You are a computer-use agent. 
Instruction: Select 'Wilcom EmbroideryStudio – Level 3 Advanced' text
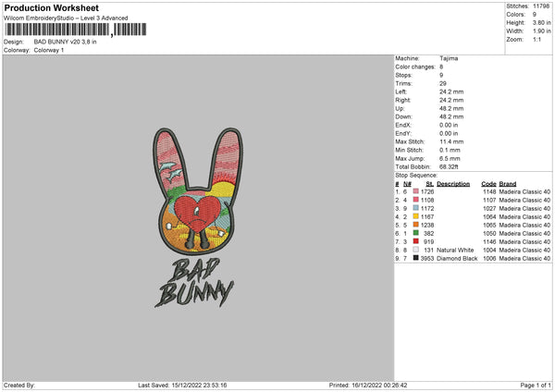(66, 18)
